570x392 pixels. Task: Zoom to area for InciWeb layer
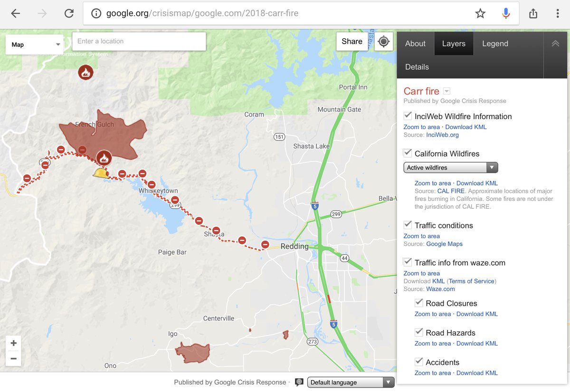[421, 127]
